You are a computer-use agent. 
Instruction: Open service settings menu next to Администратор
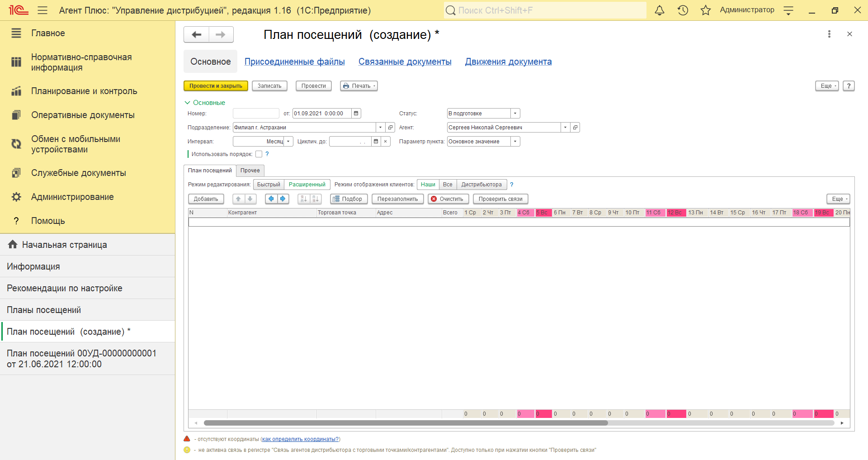click(788, 10)
